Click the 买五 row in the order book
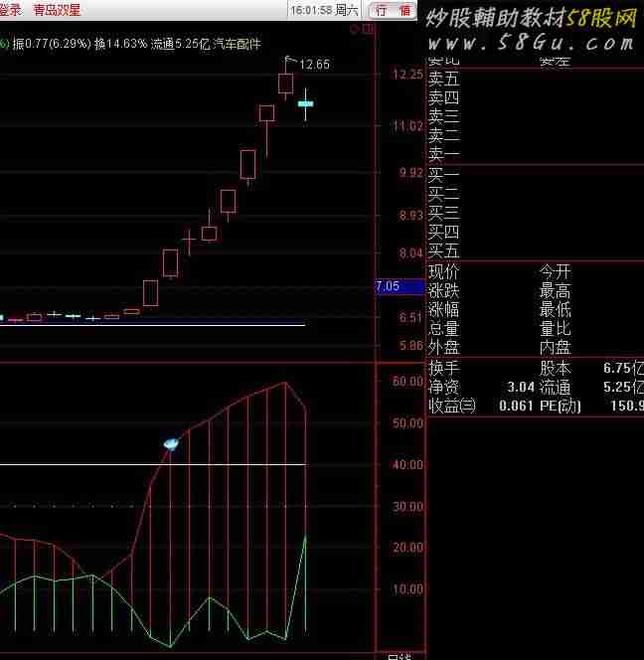 (443, 250)
